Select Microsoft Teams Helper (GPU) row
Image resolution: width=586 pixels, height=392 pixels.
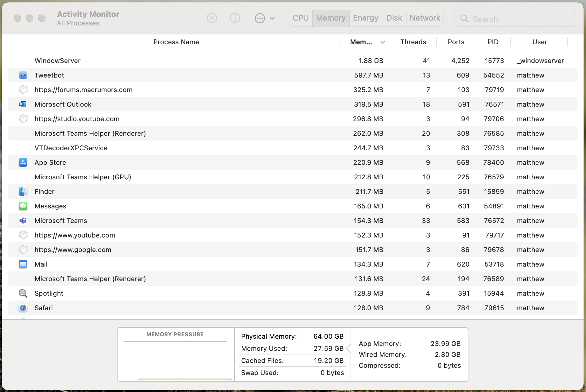293,177
